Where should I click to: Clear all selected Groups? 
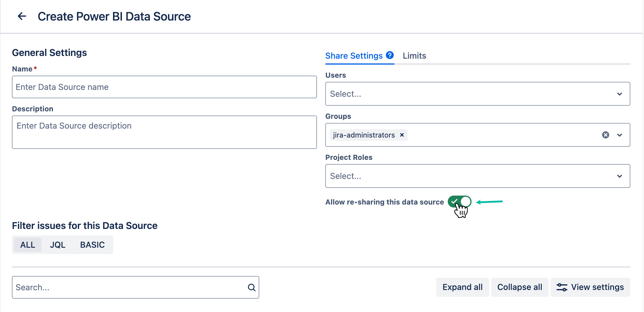point(605,135)
